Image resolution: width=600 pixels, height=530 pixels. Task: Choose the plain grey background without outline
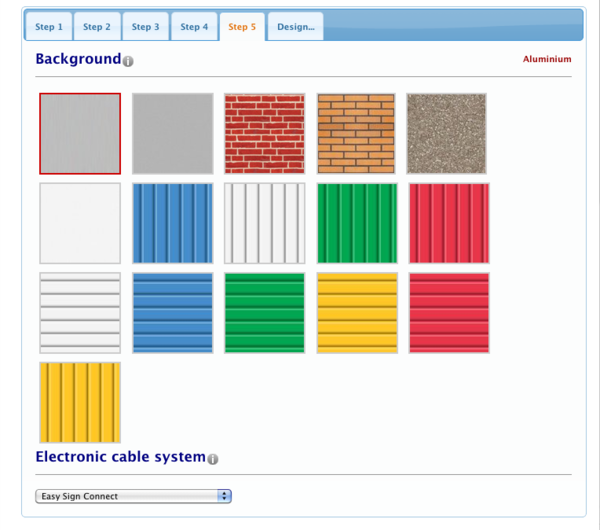tap(173, 134)
